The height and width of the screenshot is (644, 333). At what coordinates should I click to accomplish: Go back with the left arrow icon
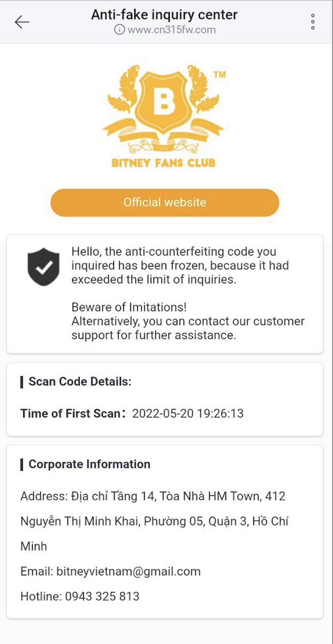point(22,22)
